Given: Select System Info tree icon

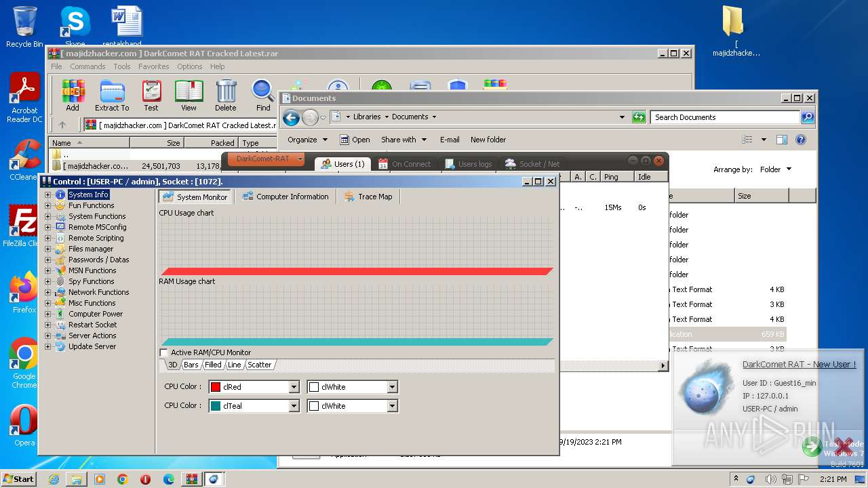Looking at the screenshot, I should click(x=60, y=195).
